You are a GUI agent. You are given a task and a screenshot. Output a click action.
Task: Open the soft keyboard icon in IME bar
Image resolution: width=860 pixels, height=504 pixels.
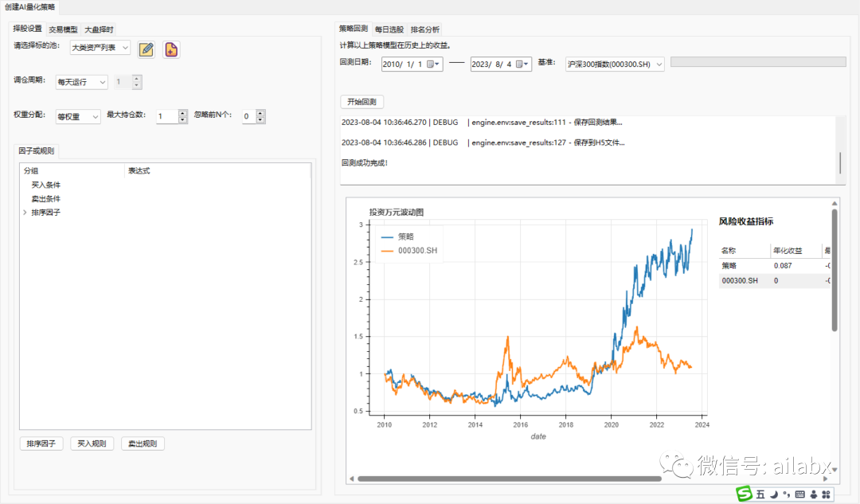point(799,494)
